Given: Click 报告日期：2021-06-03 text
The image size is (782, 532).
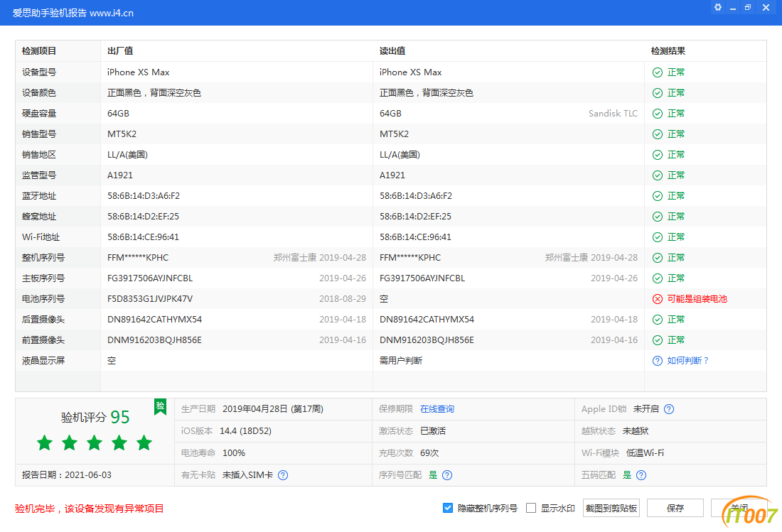Looking at the screenshot, I should pos(67,475).
